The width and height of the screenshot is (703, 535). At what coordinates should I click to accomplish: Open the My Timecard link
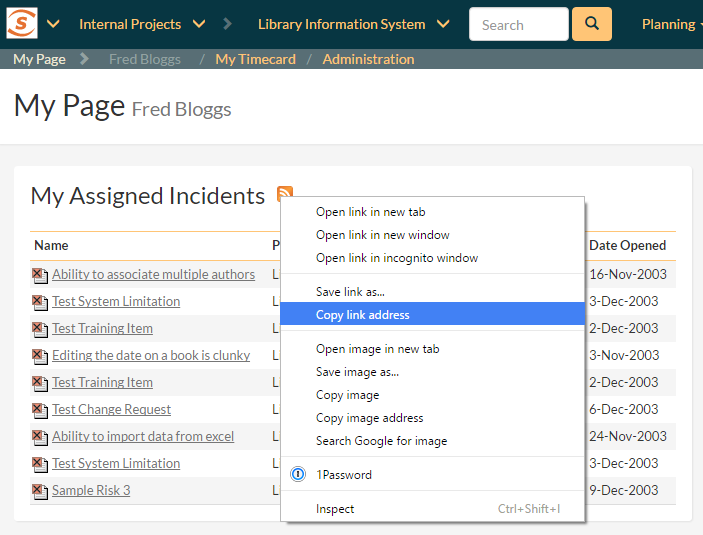(255, 59)
